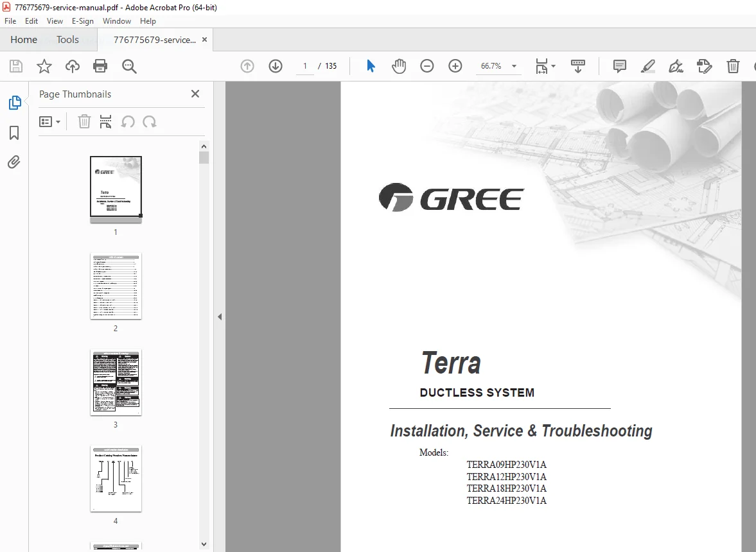The height and width of the screenshot is (552, 756).
Task: Open the Help menu
Action: click(148, 21)
